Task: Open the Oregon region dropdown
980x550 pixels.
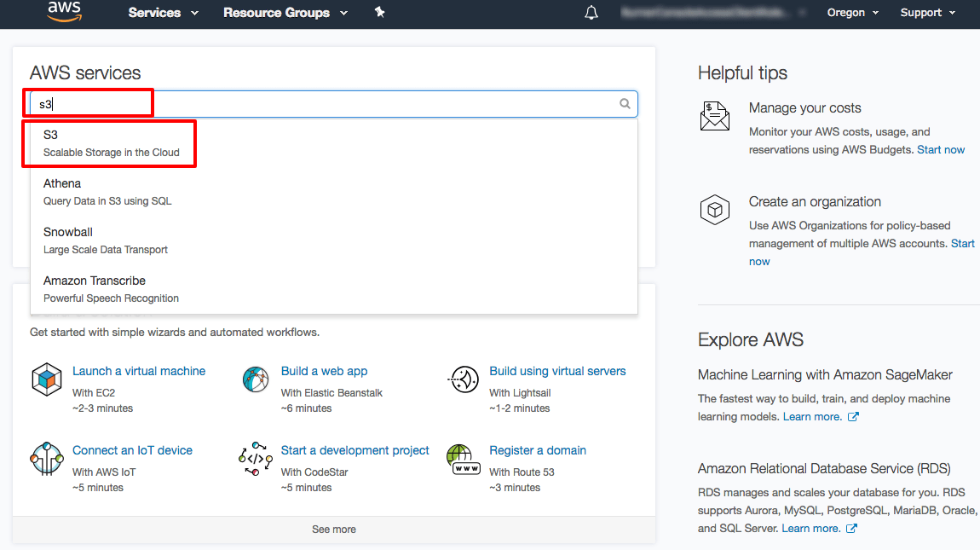Action: [x=852, y=13]
